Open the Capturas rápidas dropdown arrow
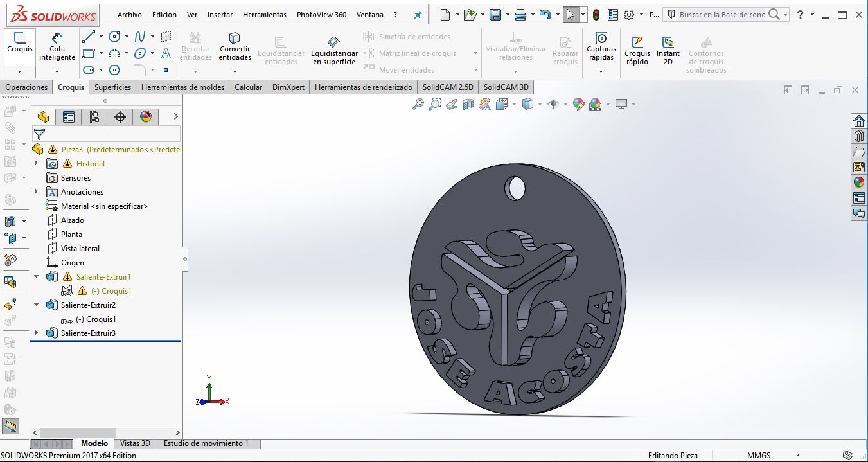Screen dimensions: 868x462 601,71
